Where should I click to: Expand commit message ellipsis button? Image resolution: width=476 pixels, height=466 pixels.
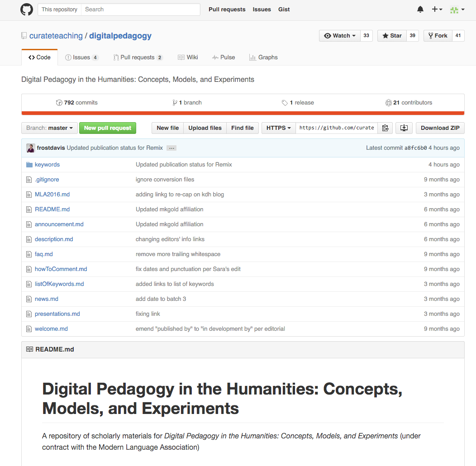(x=171, y=148)
